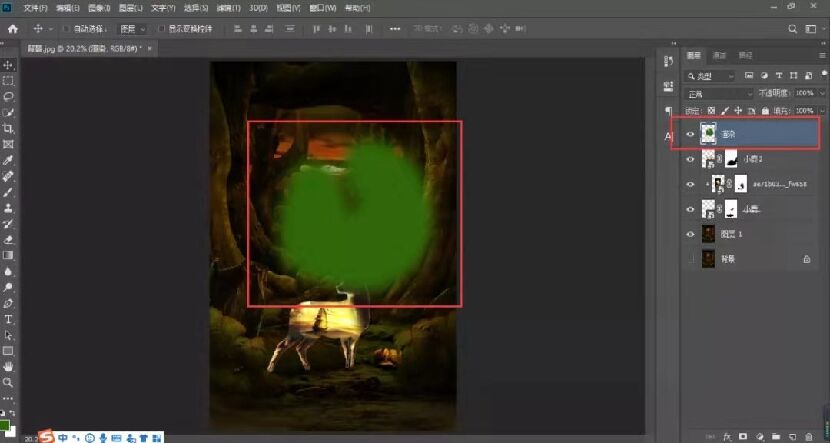Select the 图层 1 layer thumbnail
This screenshot has height=443, width=830.
point(708,234)
